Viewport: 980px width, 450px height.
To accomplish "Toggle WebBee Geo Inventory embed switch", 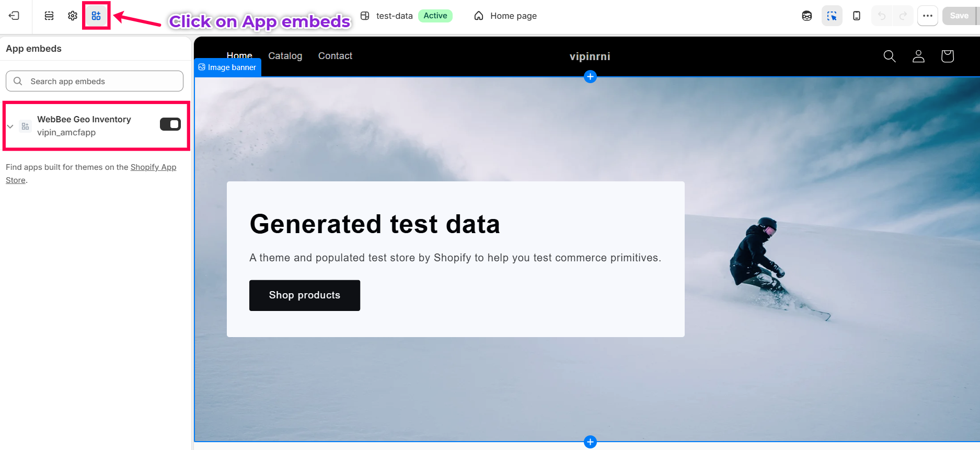I will 170,124.
